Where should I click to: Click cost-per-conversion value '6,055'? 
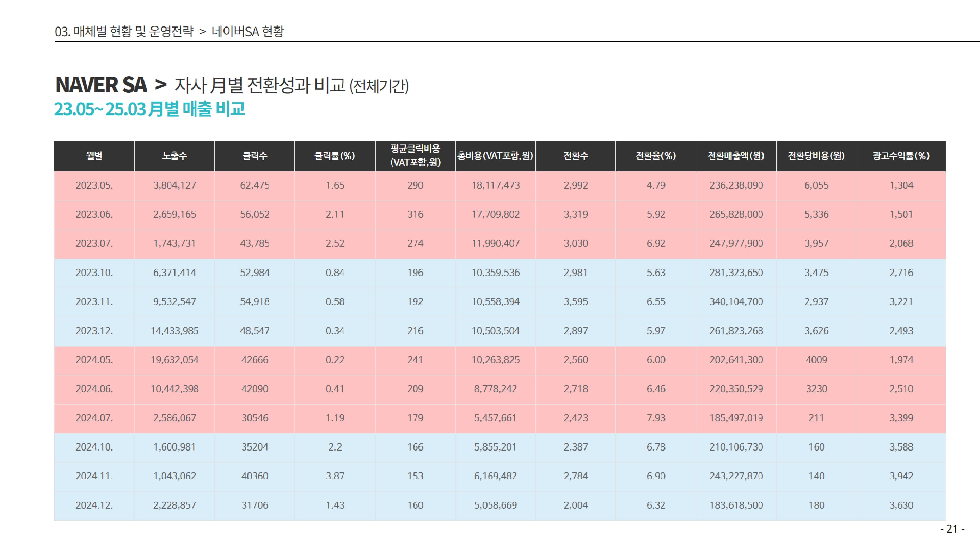click(816, 186)
